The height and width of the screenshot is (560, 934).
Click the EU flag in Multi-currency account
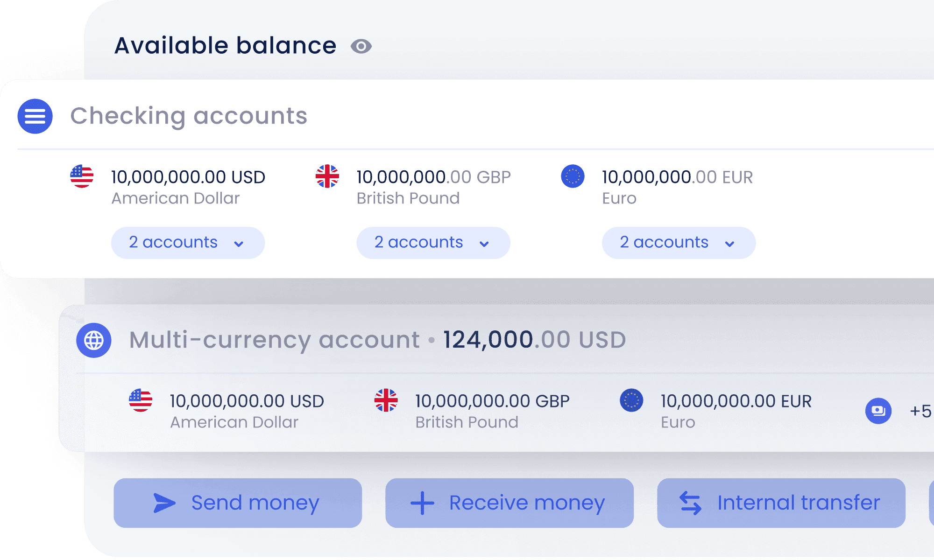632,400
